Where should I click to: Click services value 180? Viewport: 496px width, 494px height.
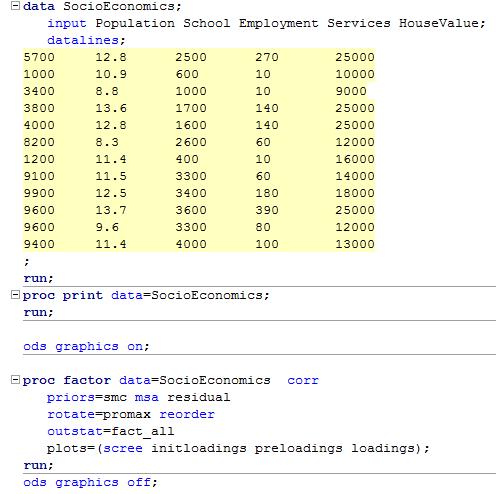pos(267,193)
